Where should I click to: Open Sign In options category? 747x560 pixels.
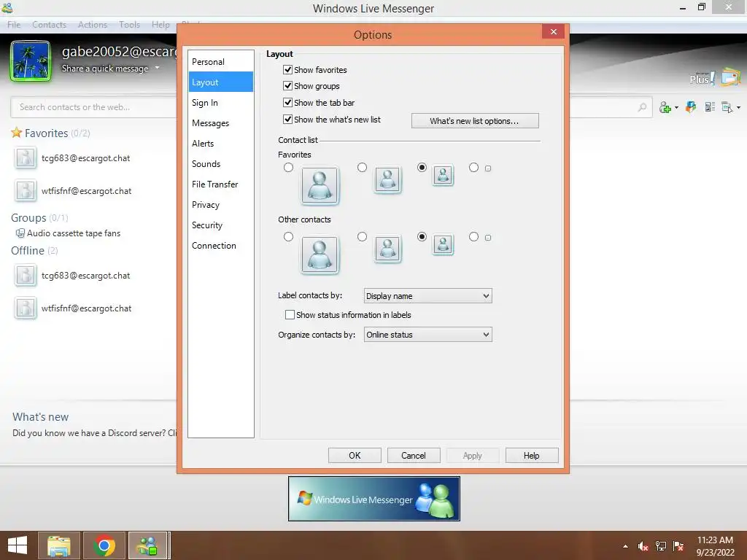(x=220, y=103)
